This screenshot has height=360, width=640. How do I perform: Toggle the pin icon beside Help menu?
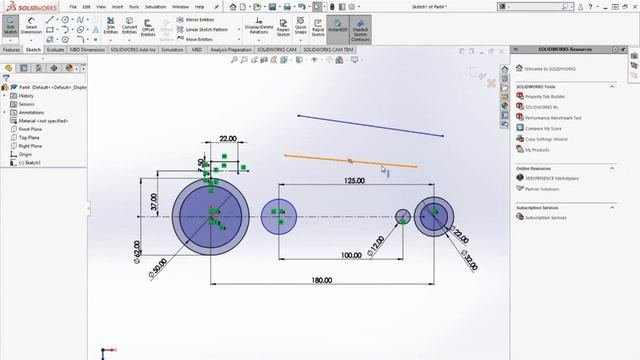(216, 7)
